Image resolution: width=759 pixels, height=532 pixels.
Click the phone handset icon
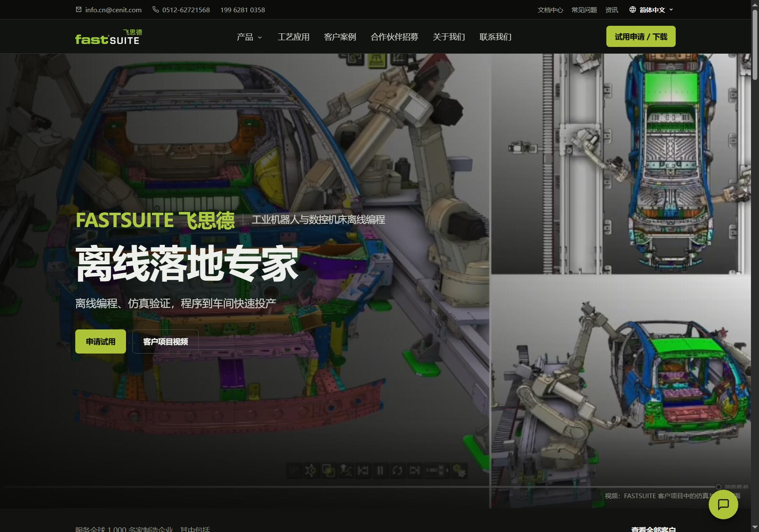(x=156, y=9)
